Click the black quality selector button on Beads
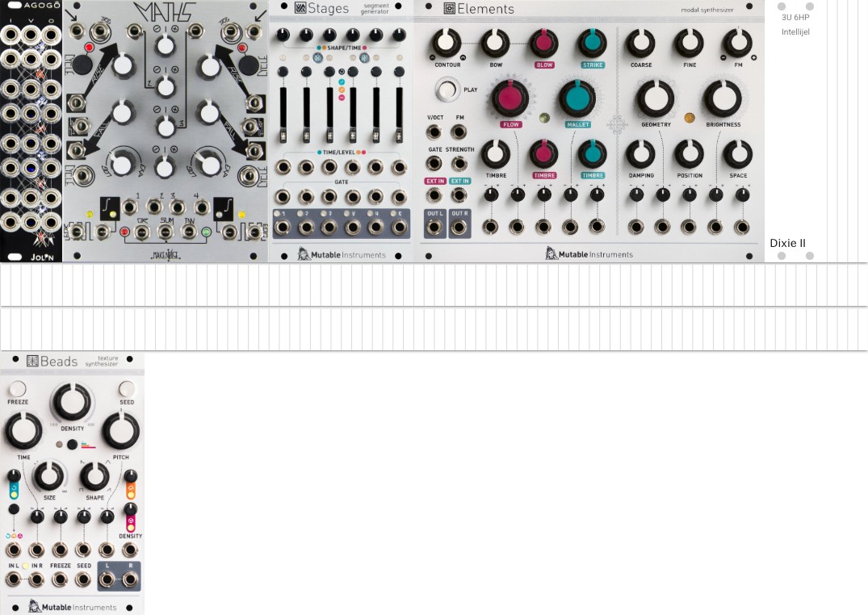Image resolution: width=868 pixels, height=615 pixels. click(72, 445)
